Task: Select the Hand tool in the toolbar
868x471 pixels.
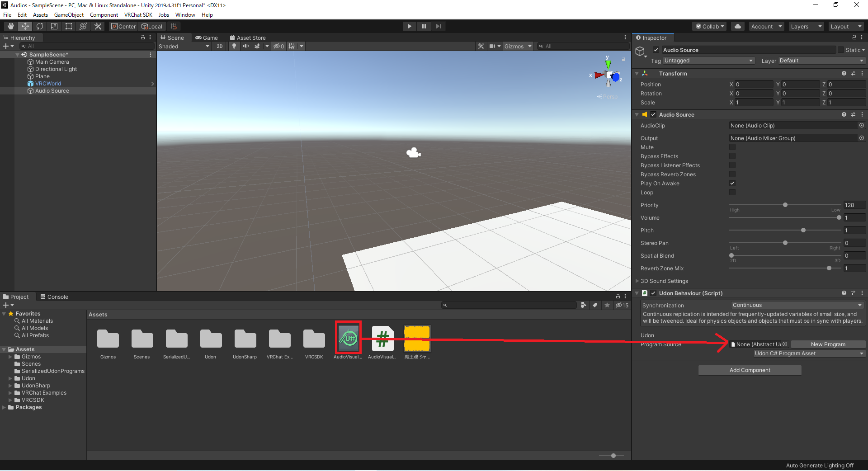Action: coord(11,26)
